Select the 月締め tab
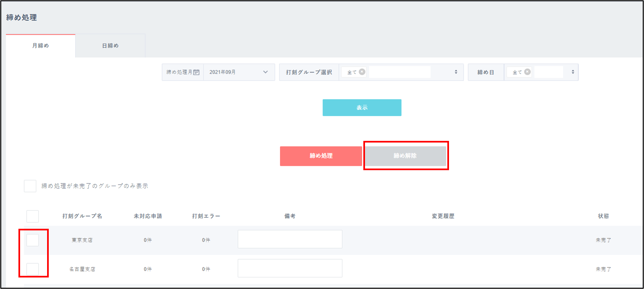Image resolution: width=644 pixels, height=289 pixels. coord(41,46)
